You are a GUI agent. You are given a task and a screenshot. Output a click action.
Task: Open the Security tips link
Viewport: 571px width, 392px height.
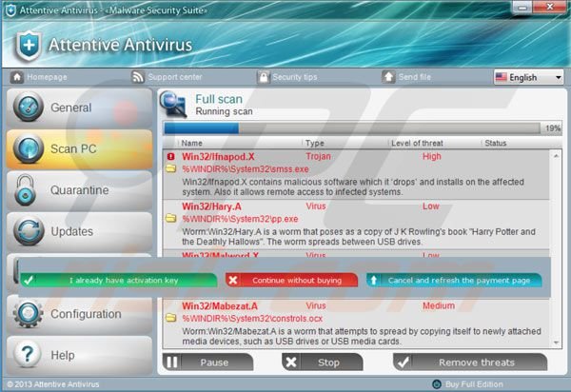(x=295, y=77)
